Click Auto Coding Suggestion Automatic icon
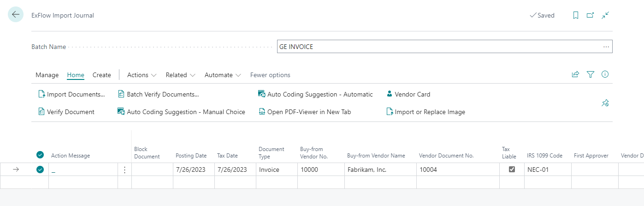This screenshot has width=644, height=206. point(262,94)
